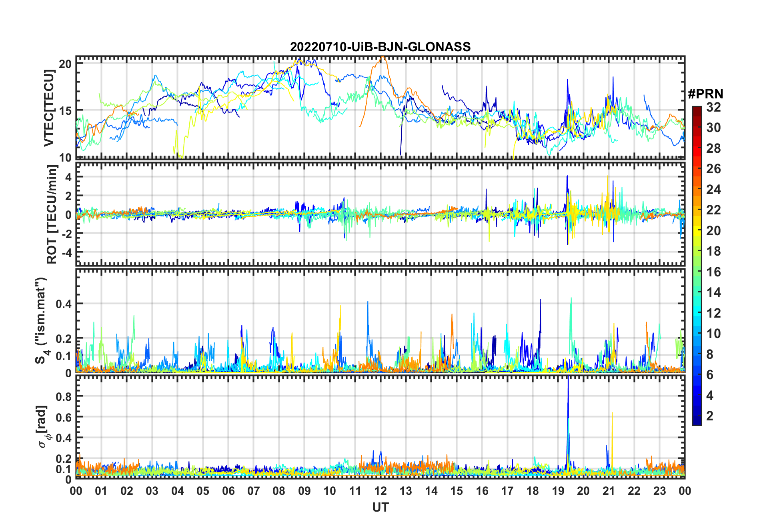Click the x-axis tick label 01
Viewport: 761px width, 532px height.
pyautogui.click(x=101, y=491)
